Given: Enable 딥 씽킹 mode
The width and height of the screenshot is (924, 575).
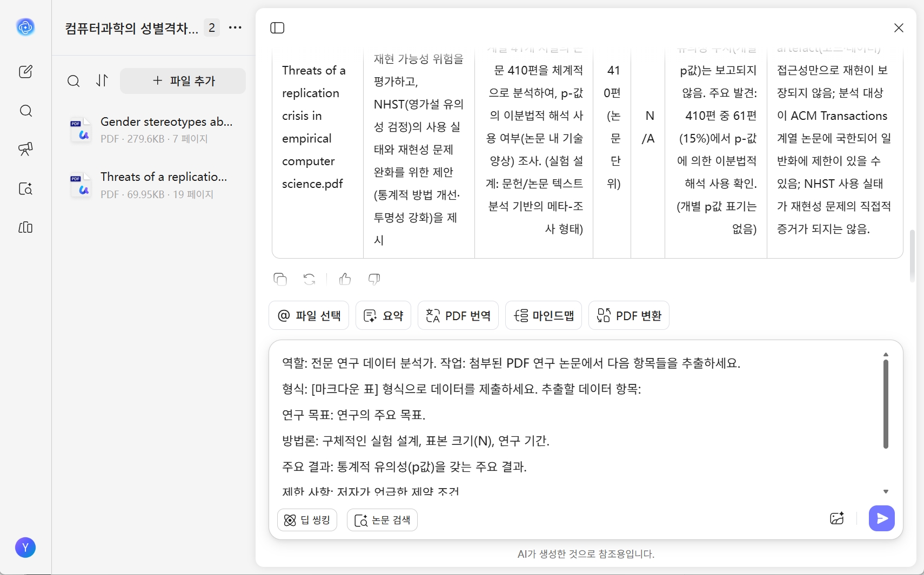Looking at the screenshot, I should tap(307, 519).
